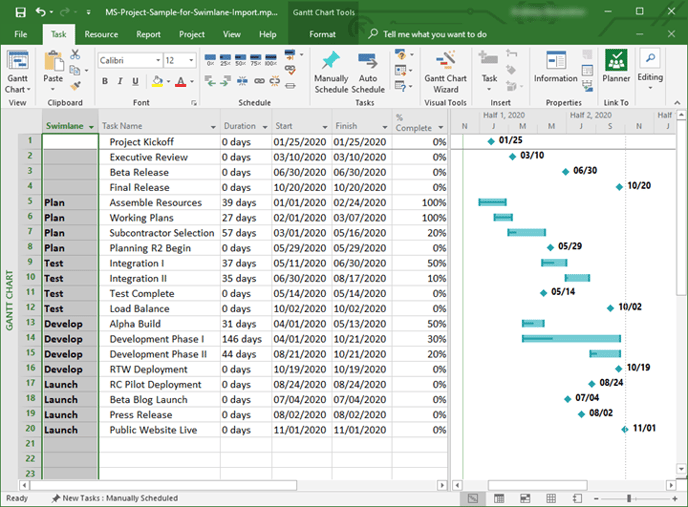Switch to Task Usage view in status bar
Image resolution: width=688 pixels, height=507 pixels.
[x=499, y=498]
